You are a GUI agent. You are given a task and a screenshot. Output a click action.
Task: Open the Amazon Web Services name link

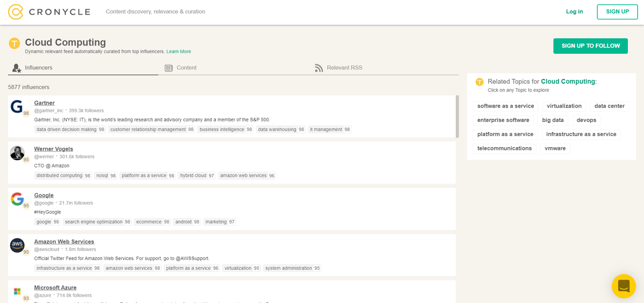(64, 241)
